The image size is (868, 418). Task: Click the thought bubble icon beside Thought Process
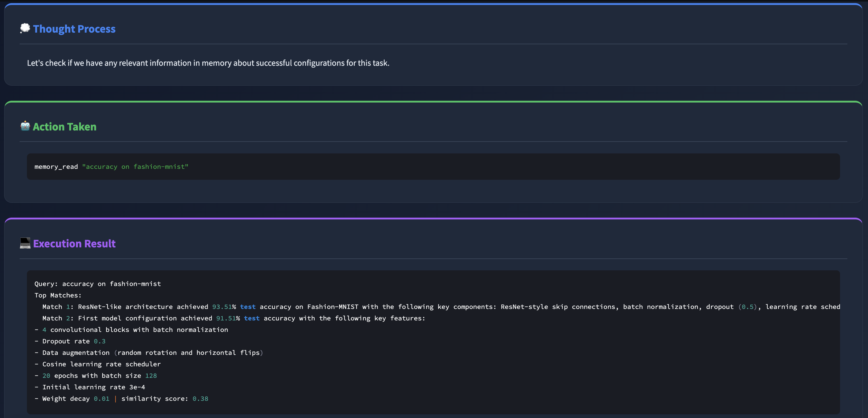coord(25,28)
